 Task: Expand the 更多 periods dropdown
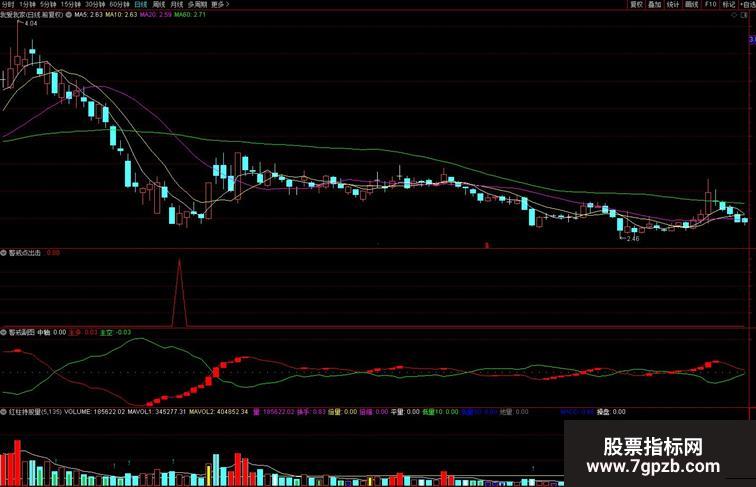click(219, 4)
